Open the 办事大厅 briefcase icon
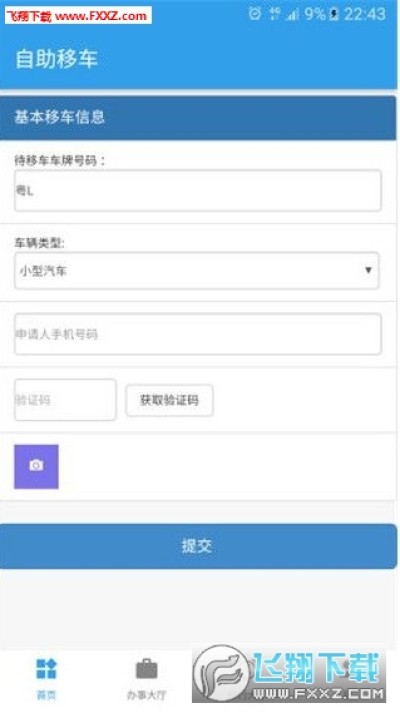 click(x=146, y=669)
